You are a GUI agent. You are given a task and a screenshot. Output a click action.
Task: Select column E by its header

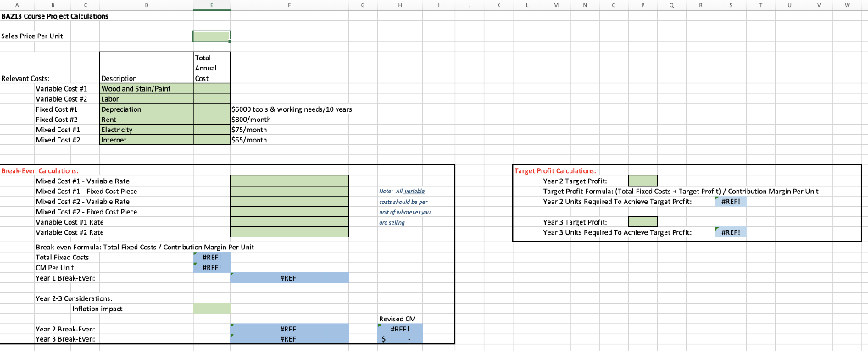(x=211, y=4)
